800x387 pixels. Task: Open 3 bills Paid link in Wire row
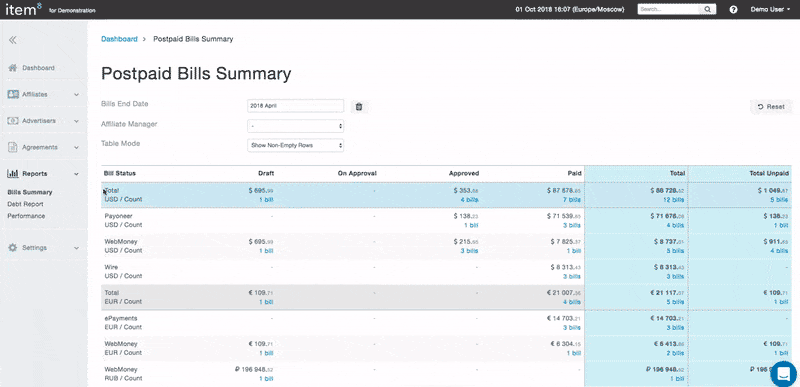571,276
